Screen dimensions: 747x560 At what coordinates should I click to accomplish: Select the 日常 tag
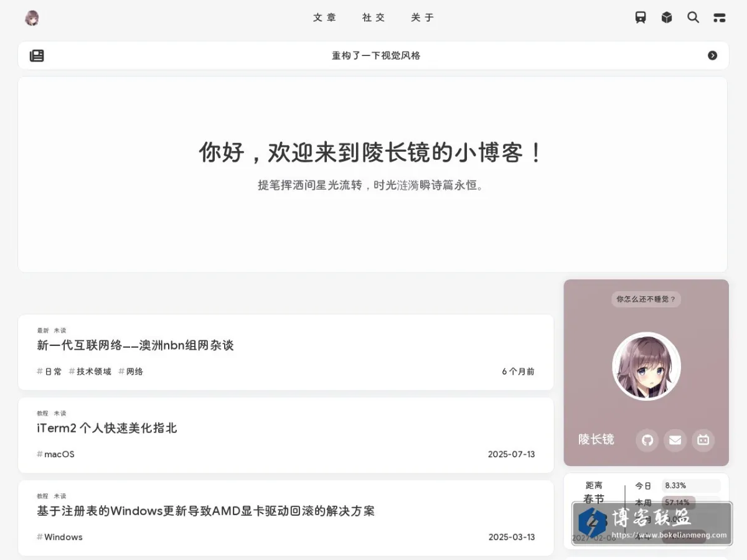[x=49, y=371]
